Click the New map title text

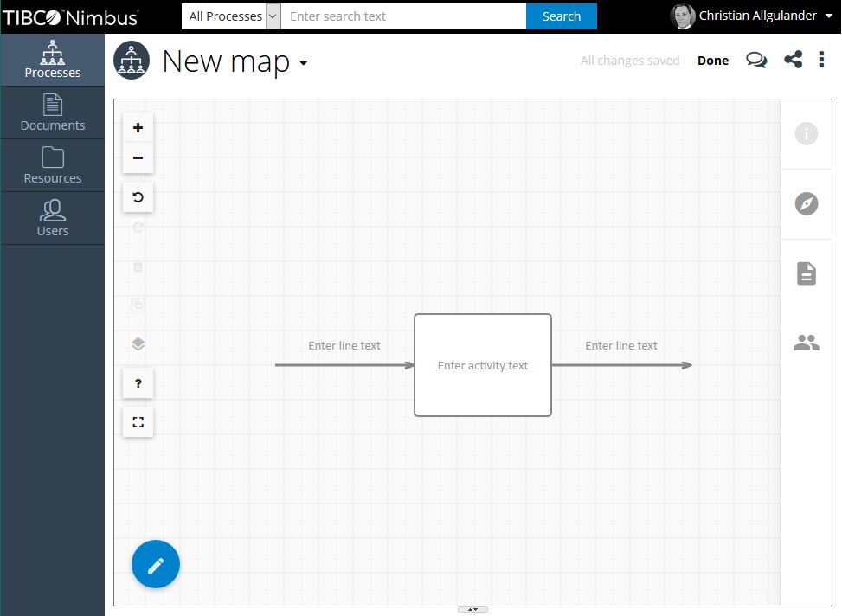(x=226, y=61)
